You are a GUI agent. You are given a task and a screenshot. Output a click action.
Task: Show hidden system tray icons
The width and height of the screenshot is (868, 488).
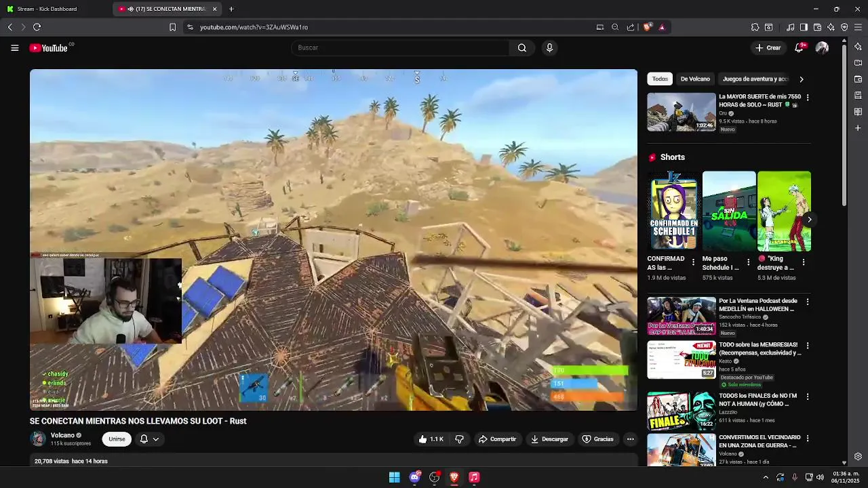(766, 477)
